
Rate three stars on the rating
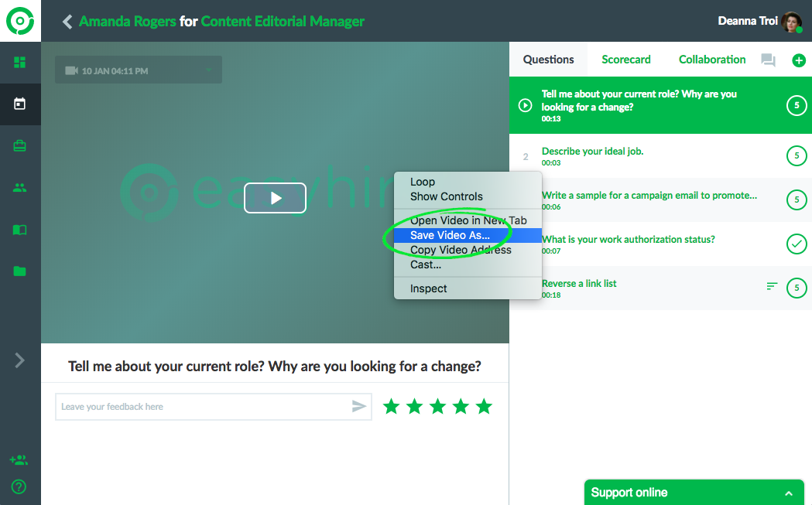pyautogui.click(x=437, y=407)
